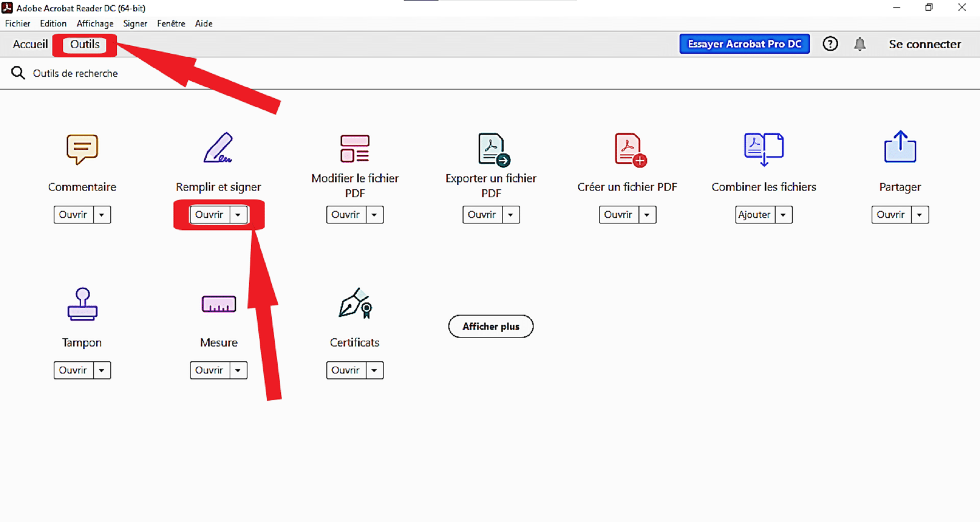Image resolution: width=980 pixels, height=522 pixels.
Task: Click the search magnifier icon
Action: pyautogui.click(x=18, y=73)
